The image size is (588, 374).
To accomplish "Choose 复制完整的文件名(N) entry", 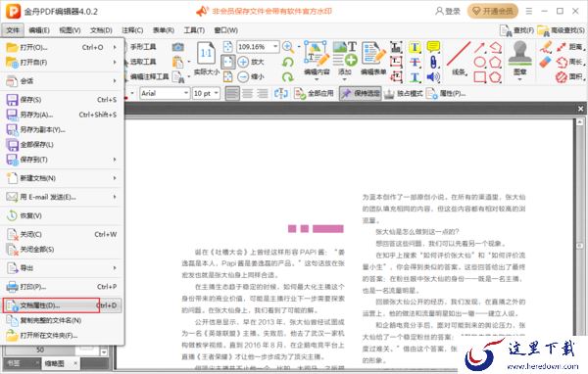I will pyautogui.click(x=62, y=320).
